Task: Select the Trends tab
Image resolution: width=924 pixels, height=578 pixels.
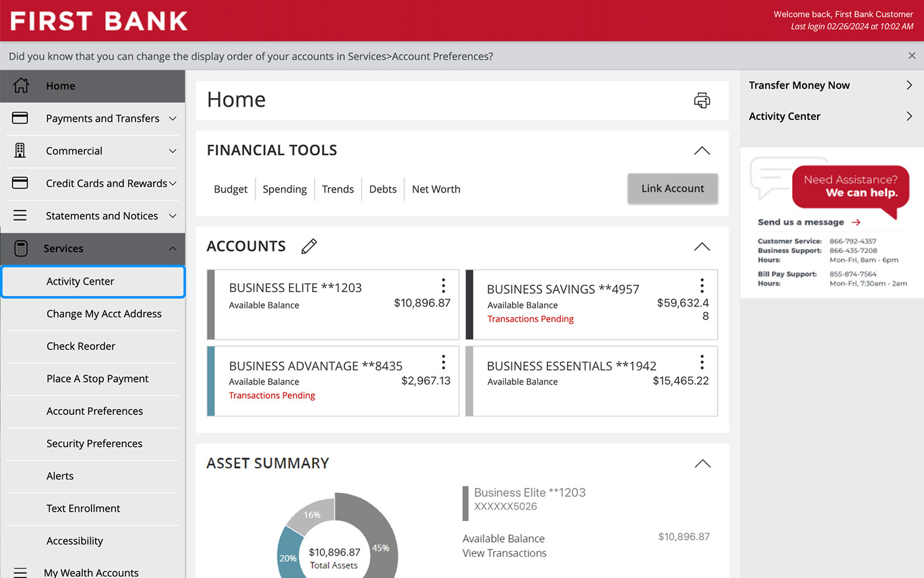Action: pos(338,189)
